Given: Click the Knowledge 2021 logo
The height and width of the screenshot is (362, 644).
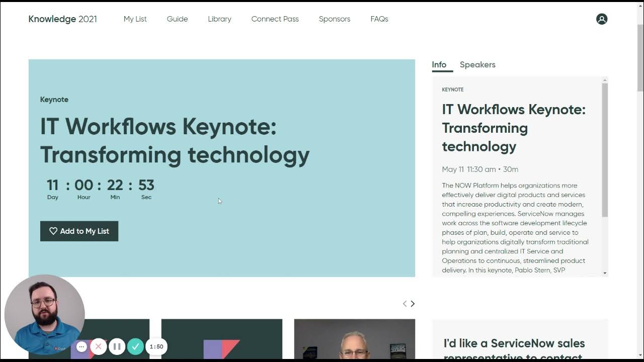Looking at the screenshot, I should 62,19.
